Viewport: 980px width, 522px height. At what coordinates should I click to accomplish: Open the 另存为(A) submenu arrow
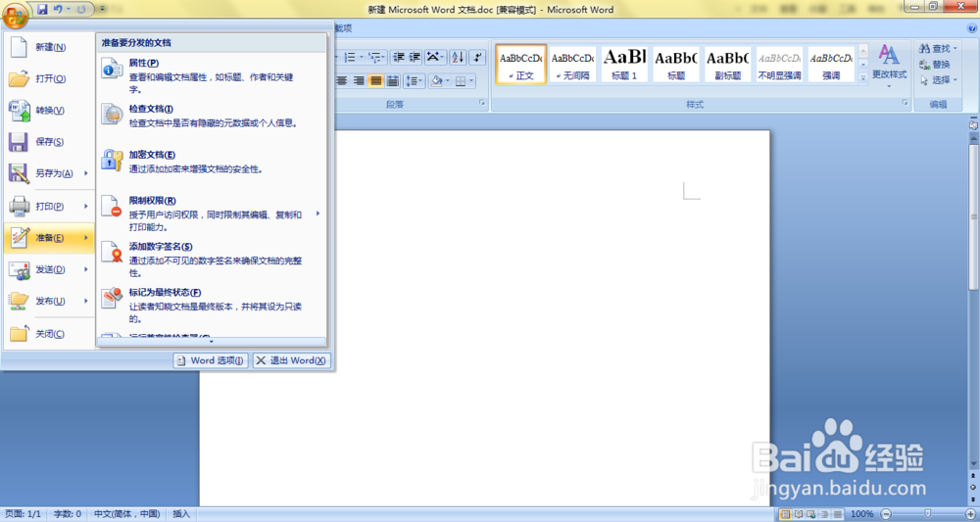pos(86,173)
